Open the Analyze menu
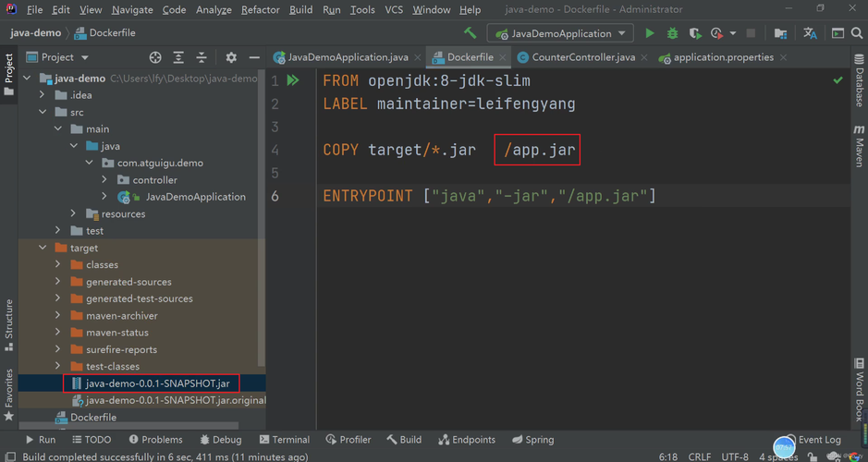Image resolution: width=868 pixels, height=462 pixels. click(214, 9)
